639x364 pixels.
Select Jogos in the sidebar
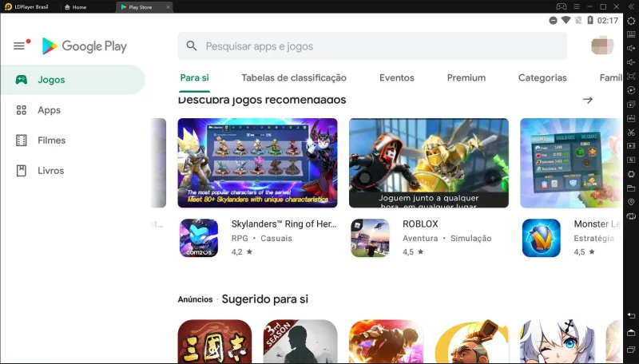73,80
